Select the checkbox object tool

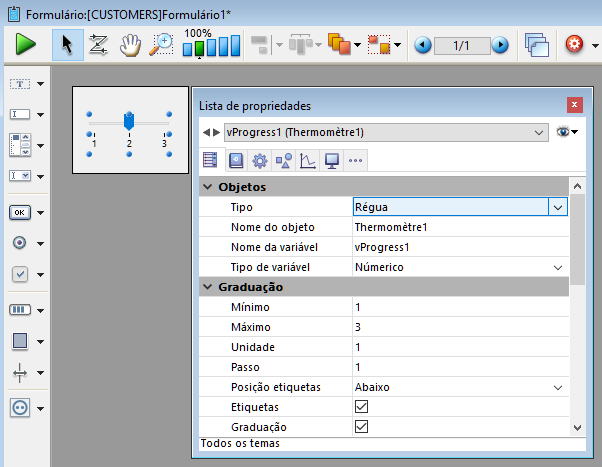pyautogui.click(x=20, y=274)
